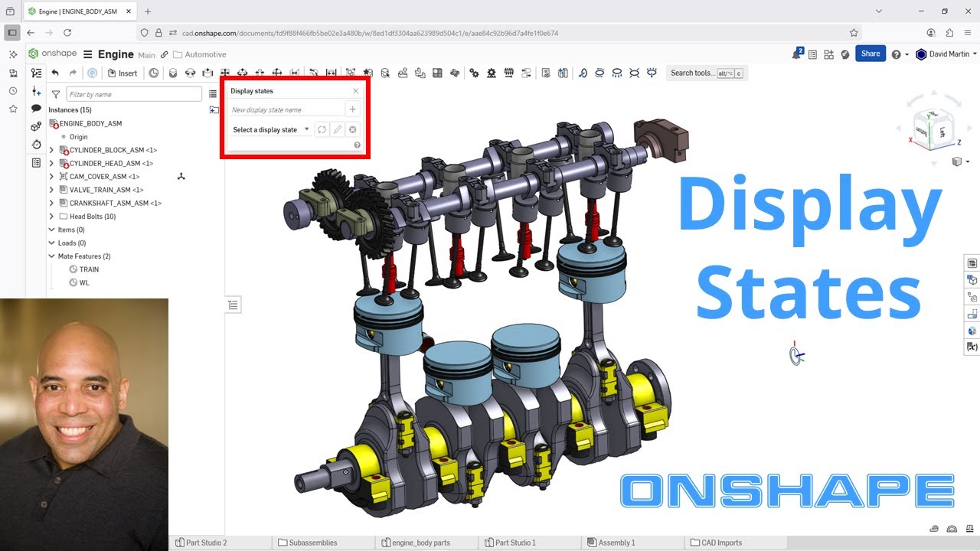This screenshot has height=551, width=980.
Task: Click the Share button
Action: (x=871, y=54)
